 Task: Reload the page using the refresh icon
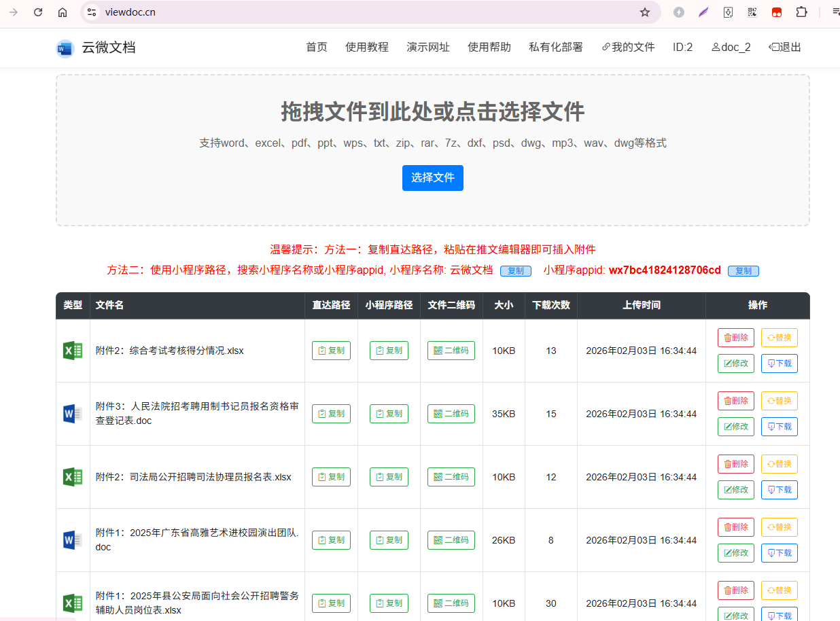click(38, 12)
